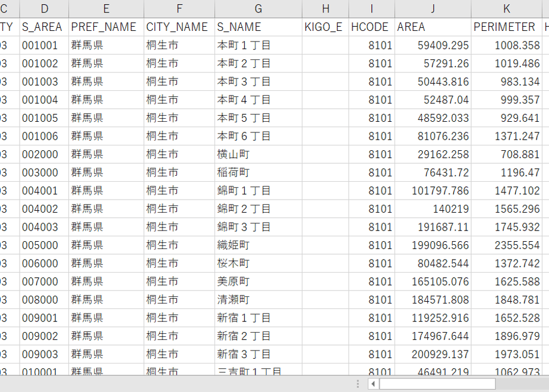
Task: Click the PREF_NAME header cell
Action: 106,27
